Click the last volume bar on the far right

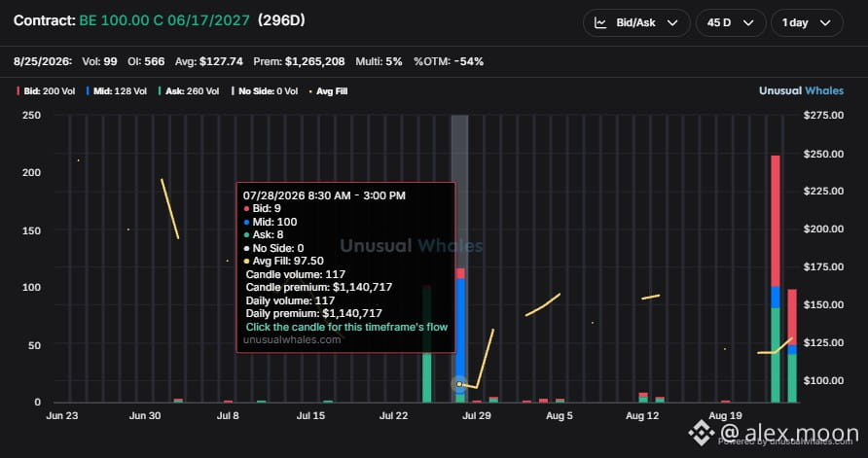pyautogui.click(x=791, y=346)
